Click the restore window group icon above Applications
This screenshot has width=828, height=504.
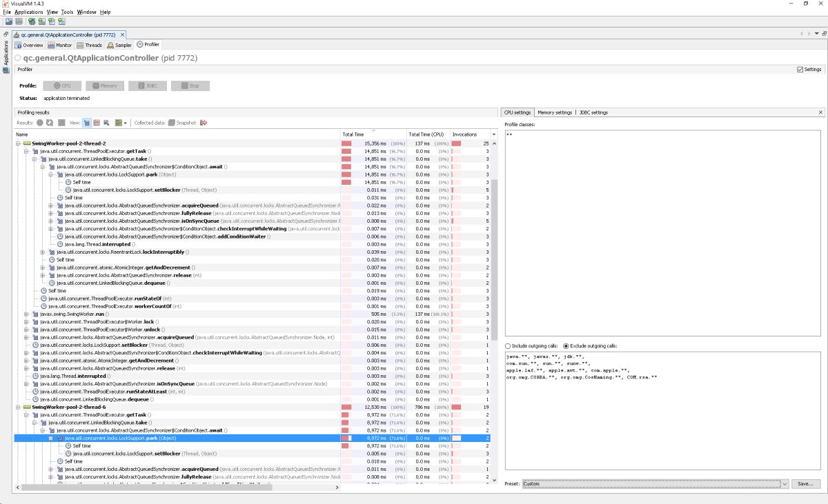(x=6, y=34)
